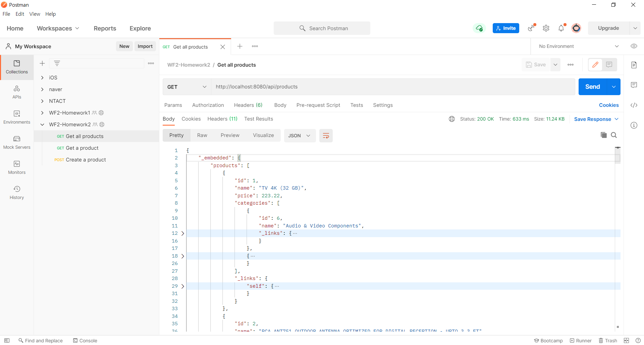Switch to comment mode icon
The width and height of the screenshot is (644, 345).
609,65
